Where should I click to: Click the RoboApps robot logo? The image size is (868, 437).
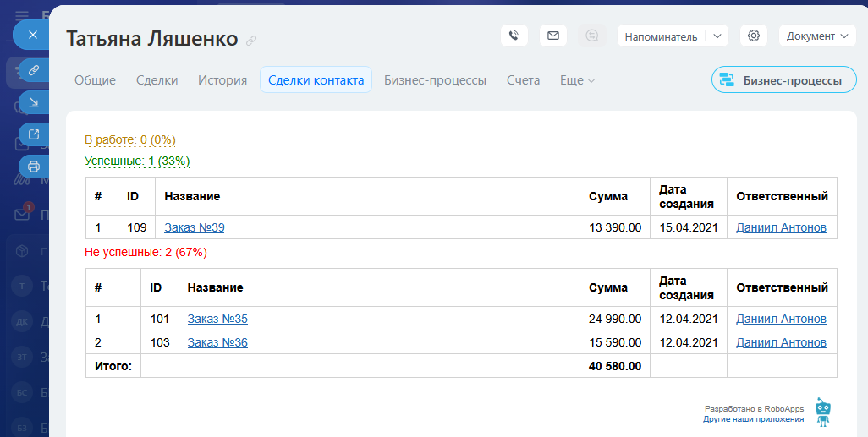coord(824,412)
